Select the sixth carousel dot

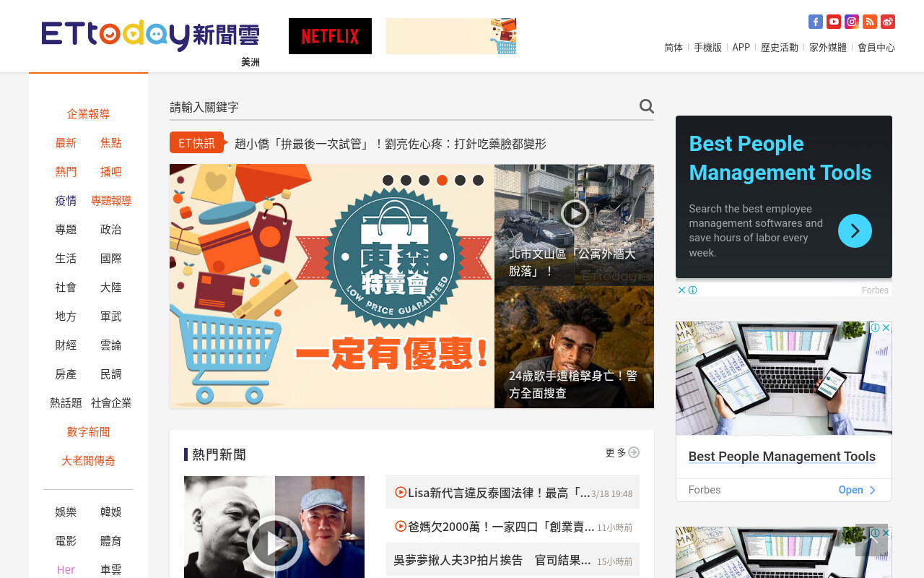(x=478, y=180)
